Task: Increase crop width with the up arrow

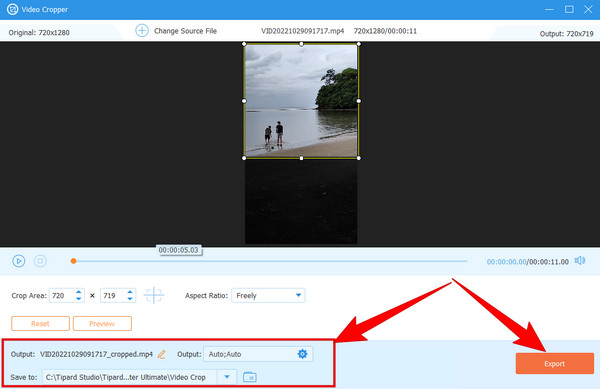Action: (78, 292)
